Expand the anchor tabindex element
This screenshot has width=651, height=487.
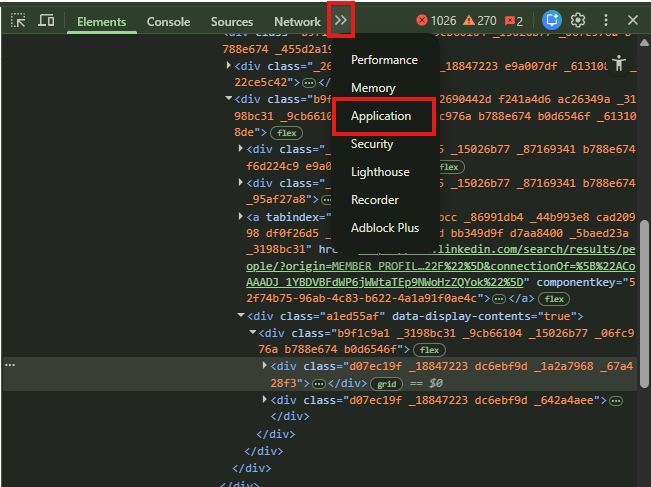pyautogui.click(x=241, y=216)
